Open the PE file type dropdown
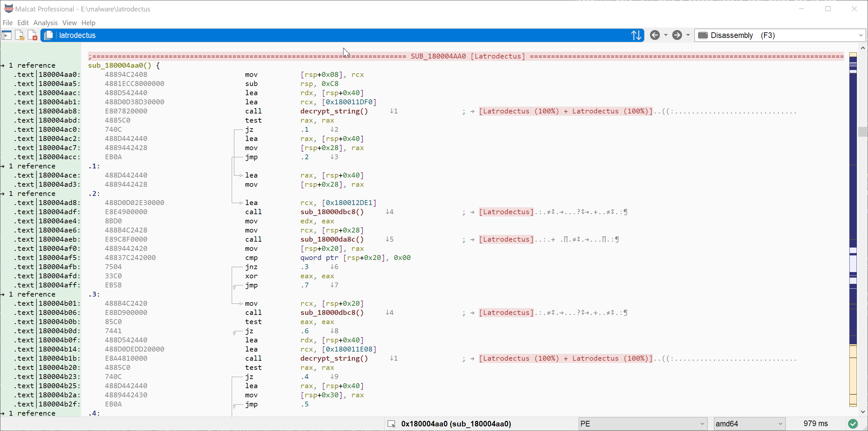 click(x=643, y=424)
